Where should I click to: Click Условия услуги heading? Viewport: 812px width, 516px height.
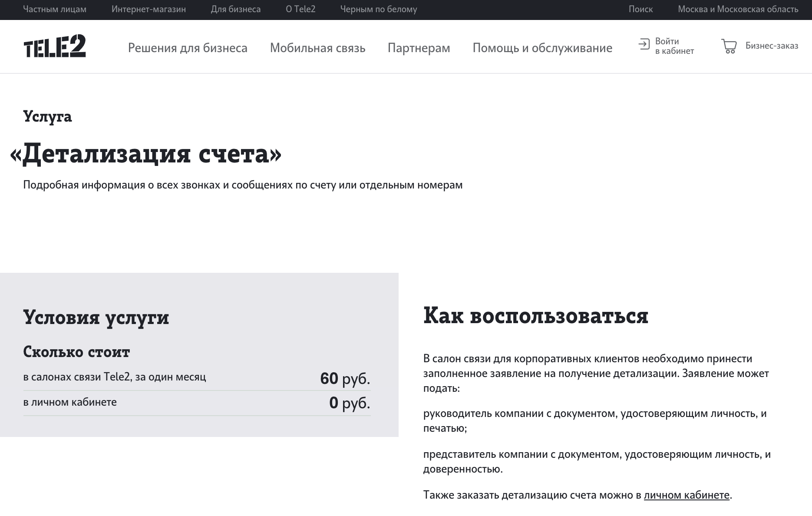(x=96, y=318)
